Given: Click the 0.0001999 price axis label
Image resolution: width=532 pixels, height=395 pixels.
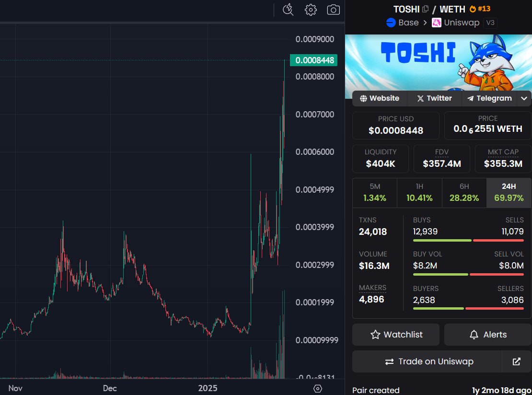Looking at the screenshot, I should coord(315,302).
